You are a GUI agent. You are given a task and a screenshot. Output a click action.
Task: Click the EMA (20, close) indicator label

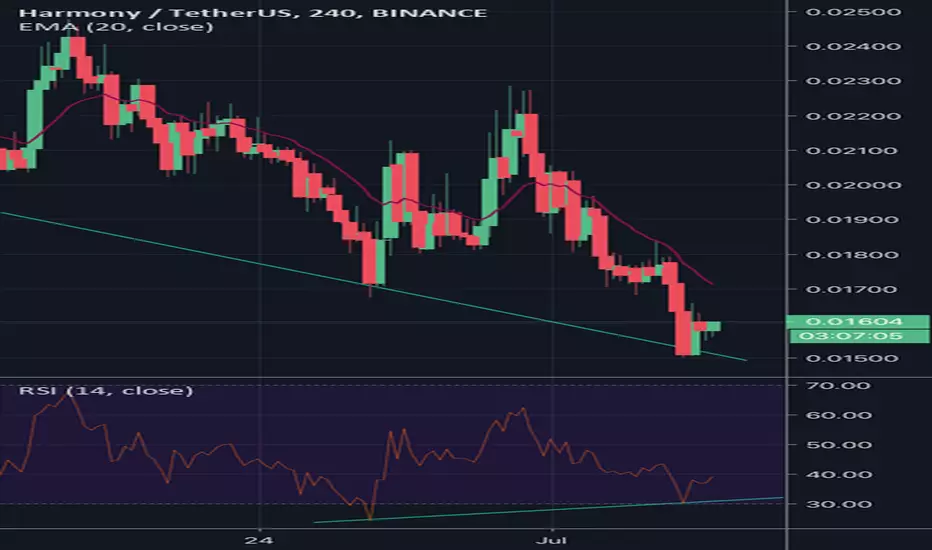pos(116,27)
